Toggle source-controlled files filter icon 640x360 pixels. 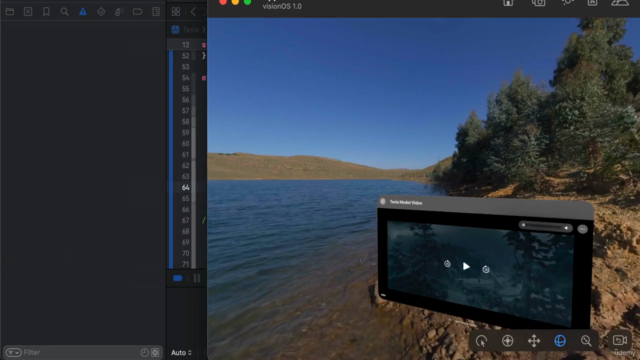155,353
